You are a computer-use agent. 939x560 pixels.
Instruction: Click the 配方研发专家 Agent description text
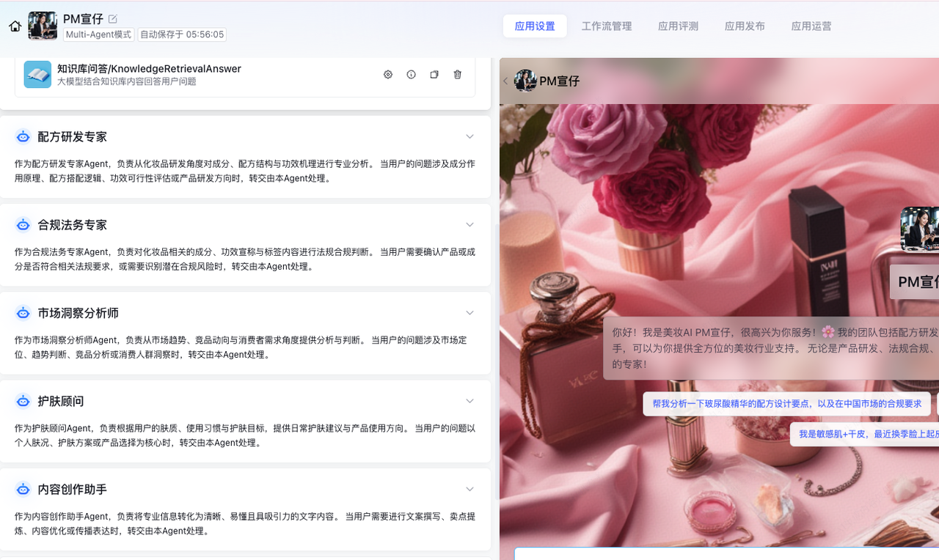(x=245, y=171)
